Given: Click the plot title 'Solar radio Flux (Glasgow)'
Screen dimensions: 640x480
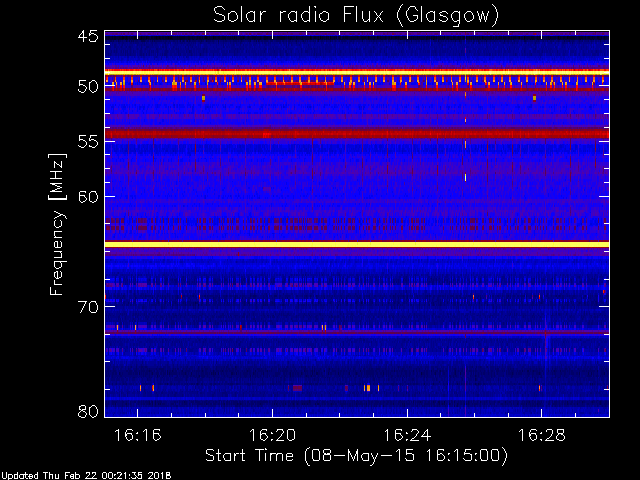Looking at the screenshot, I should pyautogui.click(x=356, y=16).
